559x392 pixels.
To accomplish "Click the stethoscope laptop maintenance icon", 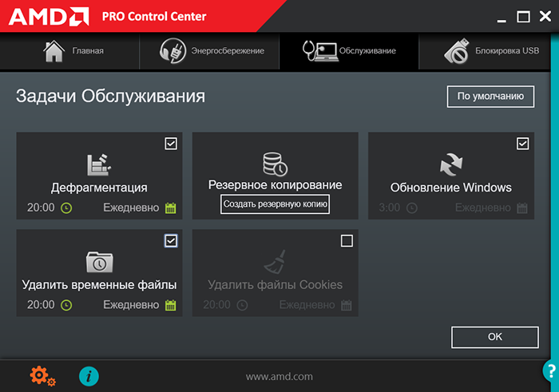I will point(319,51).
